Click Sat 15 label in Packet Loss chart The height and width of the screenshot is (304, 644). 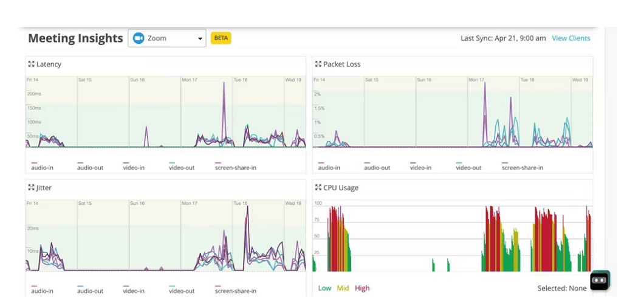372,80
